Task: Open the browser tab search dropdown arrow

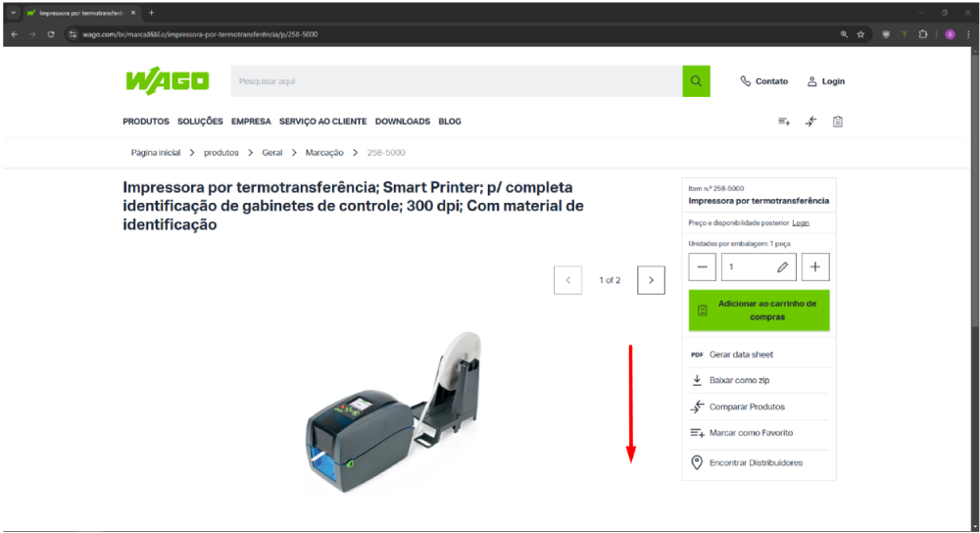Action: (13, 13)
